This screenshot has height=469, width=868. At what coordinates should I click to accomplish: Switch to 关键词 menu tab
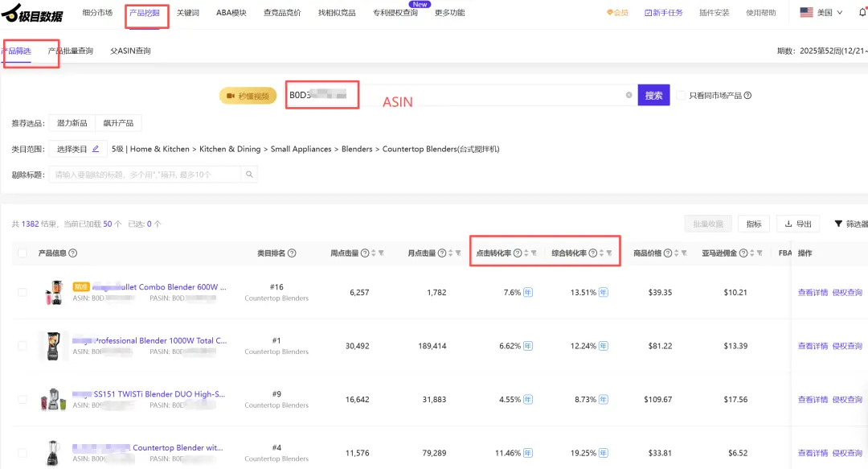(187, 13)
